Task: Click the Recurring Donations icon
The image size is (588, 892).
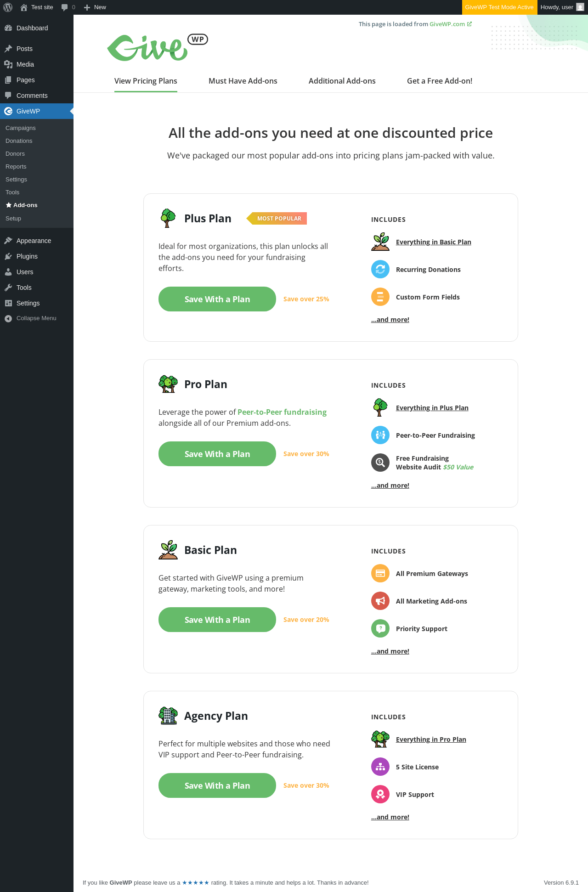Action: [x=380, y=269]
